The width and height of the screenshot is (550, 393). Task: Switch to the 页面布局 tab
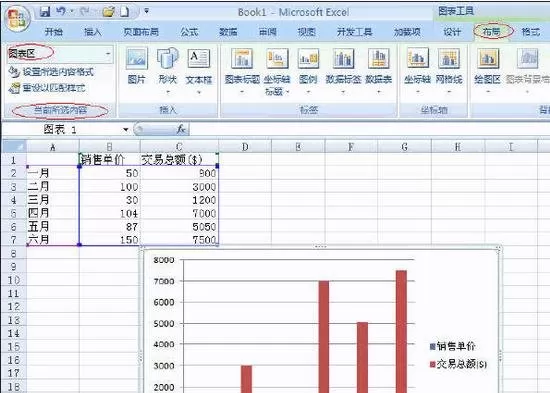pyautogui.click(x=141, y=32)
